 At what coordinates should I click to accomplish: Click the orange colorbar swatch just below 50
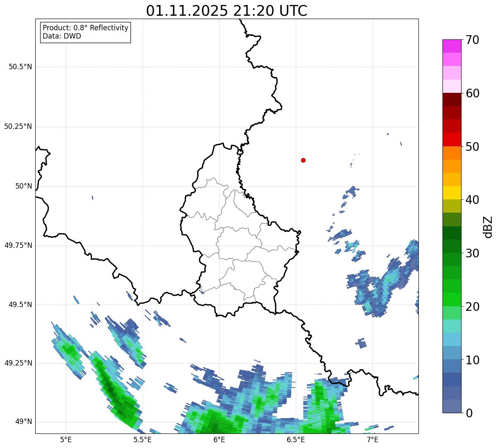[x=452, y=153]
